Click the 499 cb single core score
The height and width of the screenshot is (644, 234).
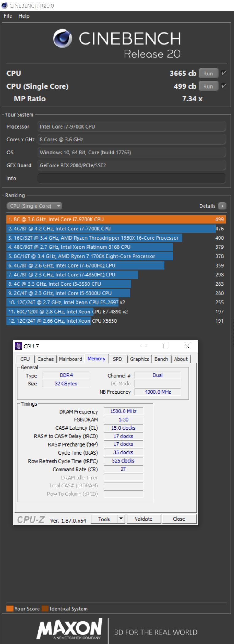point(185,86)
